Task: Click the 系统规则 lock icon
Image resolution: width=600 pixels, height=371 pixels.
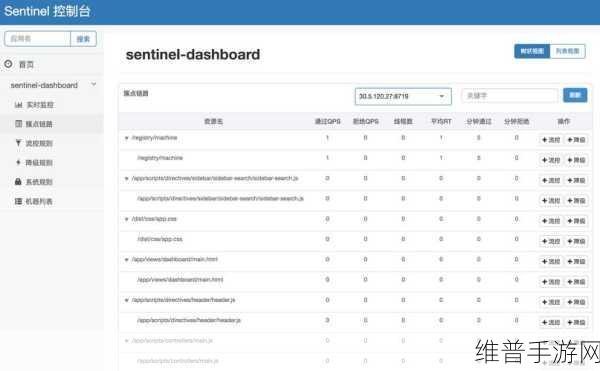Action: [18, 181]
